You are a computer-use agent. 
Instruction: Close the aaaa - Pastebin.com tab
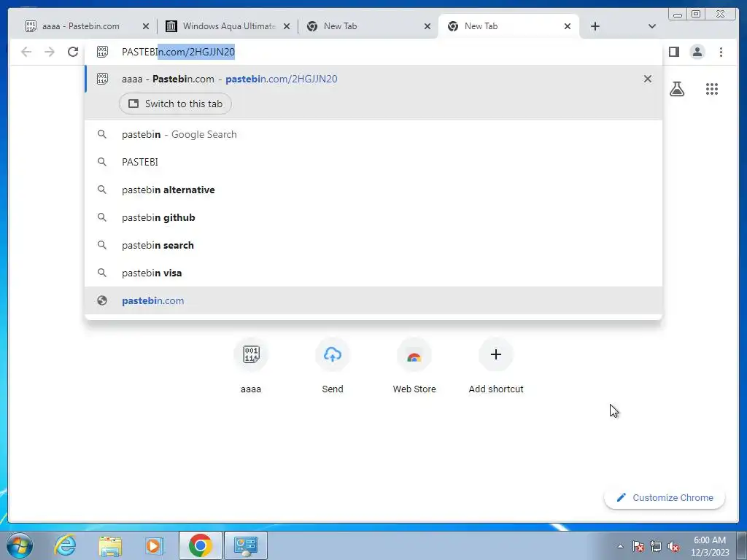(x=146, y=26)
